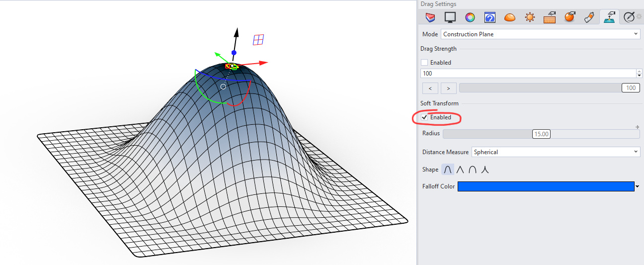Open the Layers panel tab icon
The width and height of the screenshot is (644, 265).
pos(430,17)
